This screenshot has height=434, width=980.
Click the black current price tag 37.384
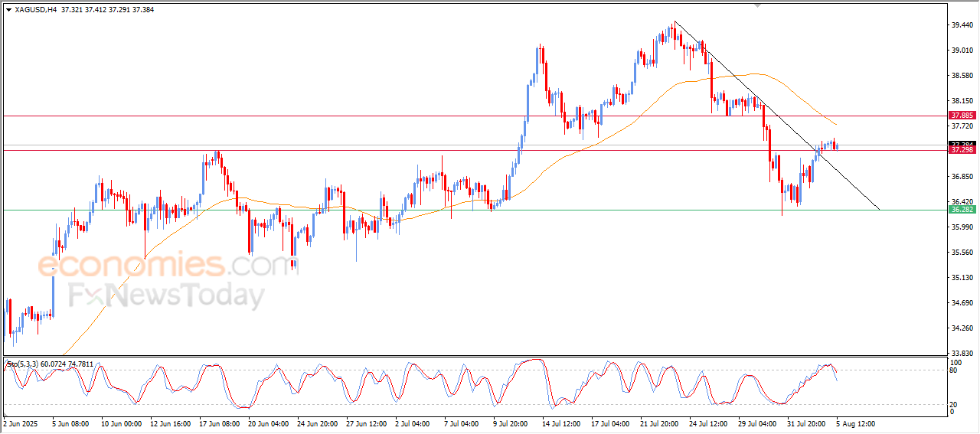click(961, 143)
